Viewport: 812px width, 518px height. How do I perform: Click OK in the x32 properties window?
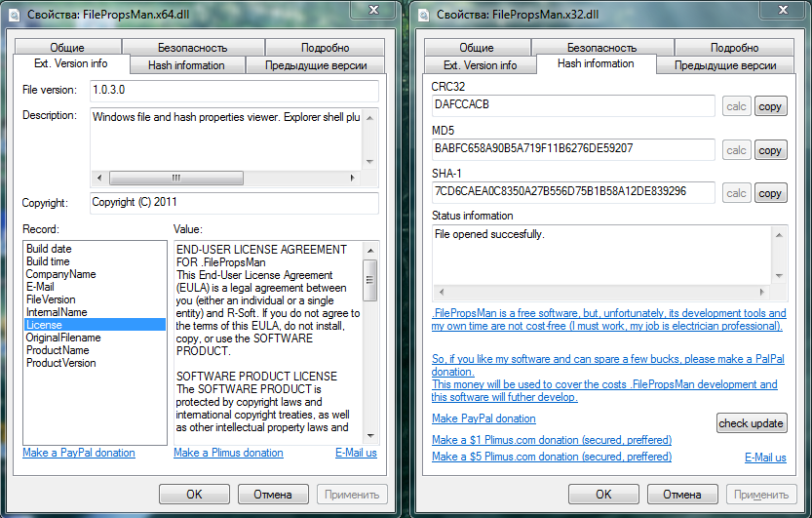pos(603,495)
